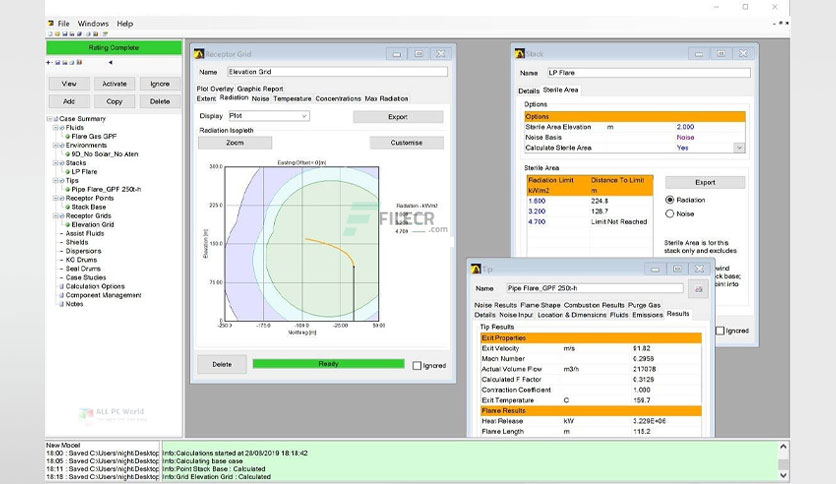Viewport: 836px width, 484px height.
Task: Click the green Ready progress bar
Action: (328, 364)
